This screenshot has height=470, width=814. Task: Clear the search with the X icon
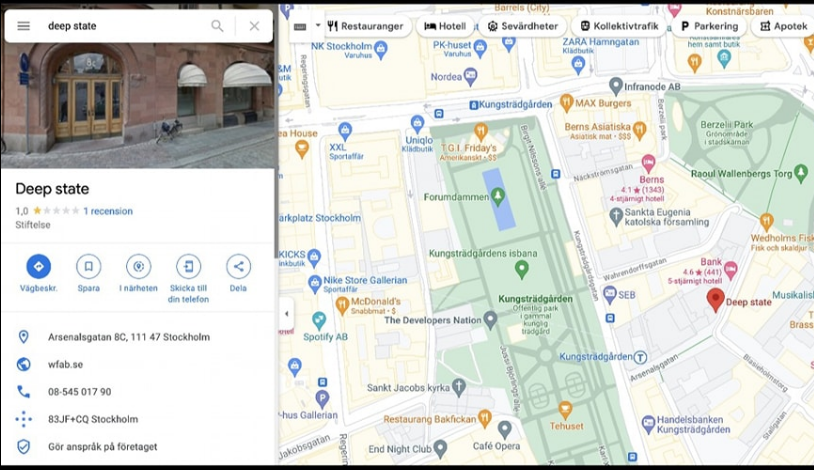pos(254,26)
